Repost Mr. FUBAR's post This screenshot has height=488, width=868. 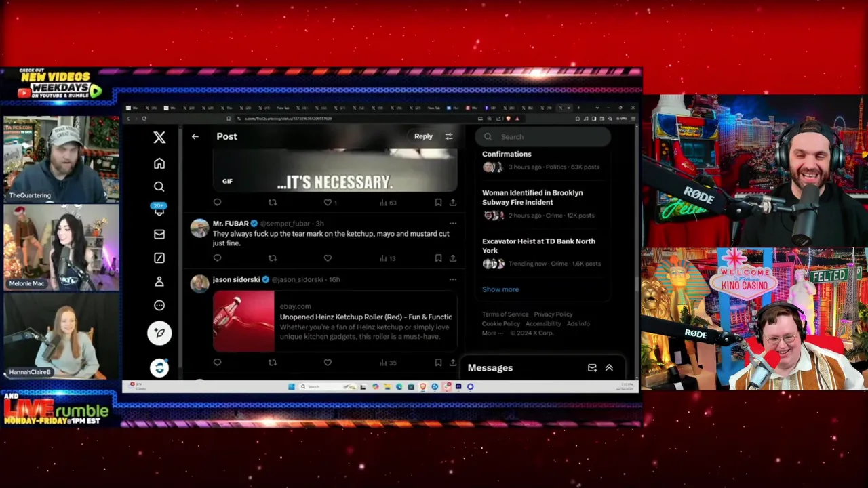pos(273,258)
